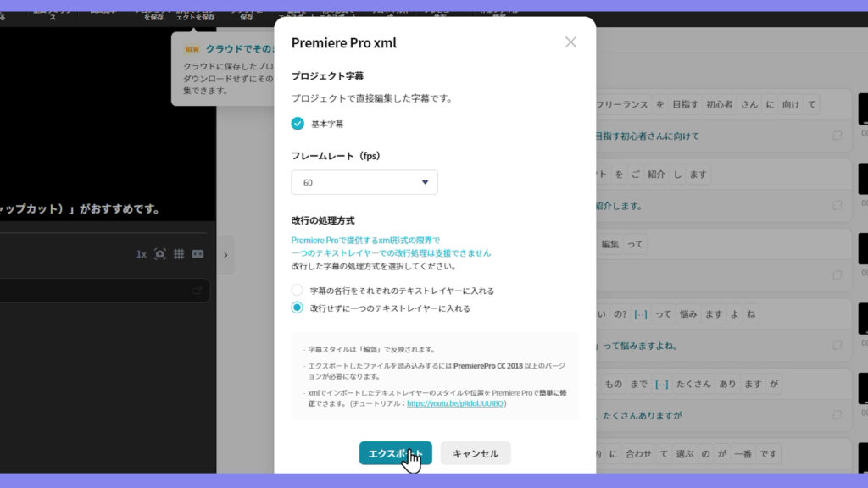
Task: Click the エクトを保存 item in the top toolbar
Action: (x=196, y=17)
